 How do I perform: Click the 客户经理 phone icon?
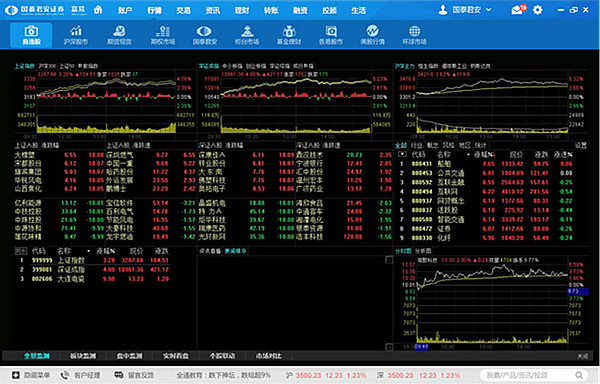click(x=65, y=375)
